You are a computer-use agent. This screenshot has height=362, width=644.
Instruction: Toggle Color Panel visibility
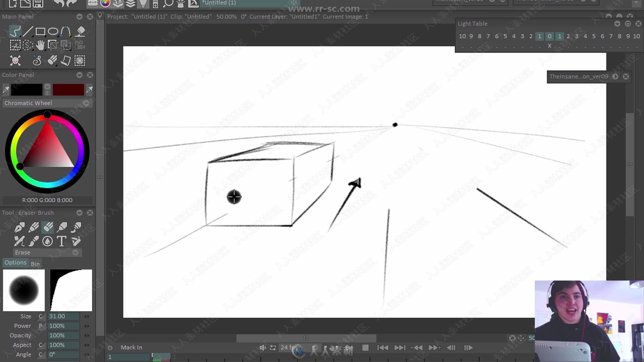[79, 74]
